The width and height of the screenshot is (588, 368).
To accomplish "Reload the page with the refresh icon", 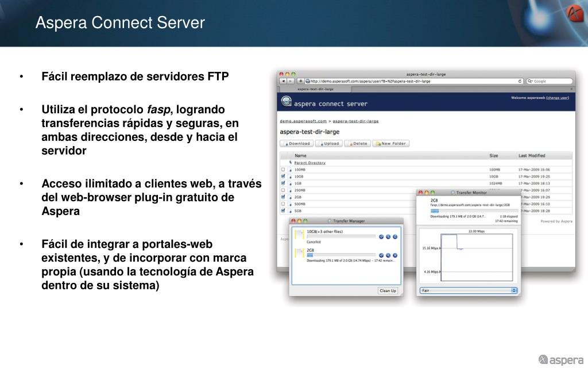I will 520,81.
